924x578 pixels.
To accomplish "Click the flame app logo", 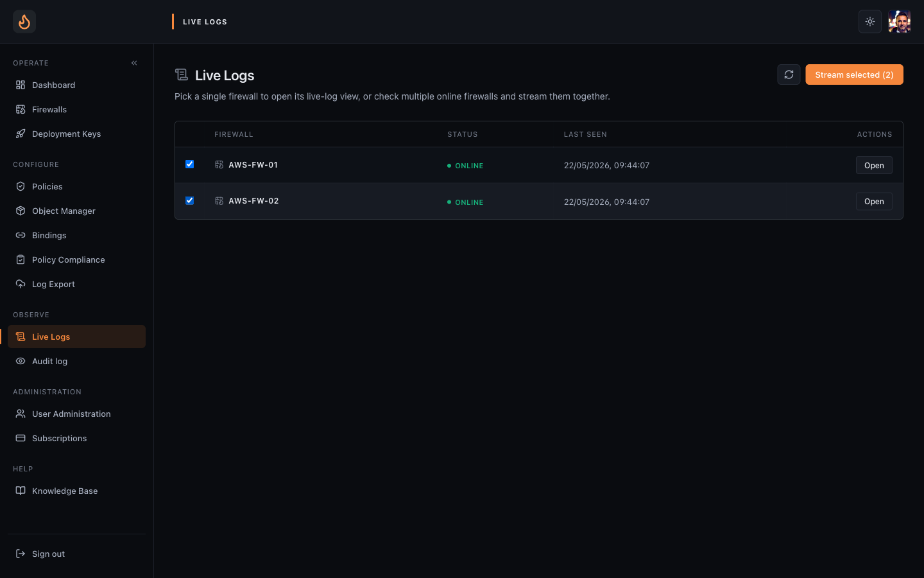I will pos(24,22).
